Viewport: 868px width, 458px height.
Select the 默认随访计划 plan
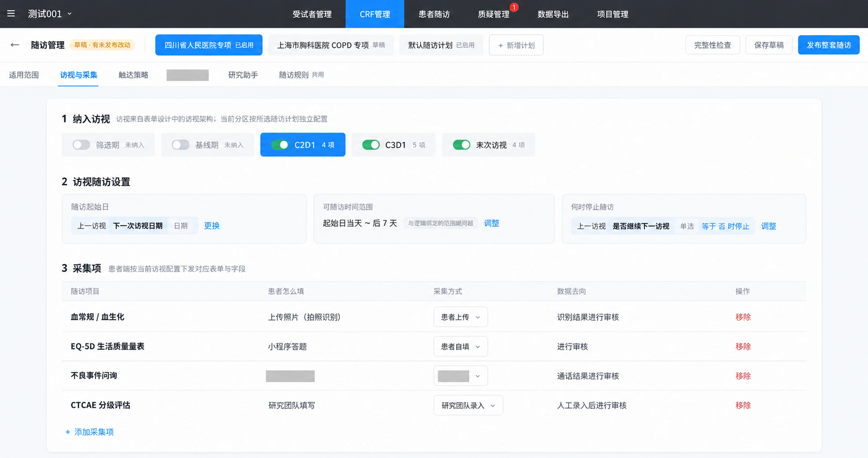coord(441,45)
